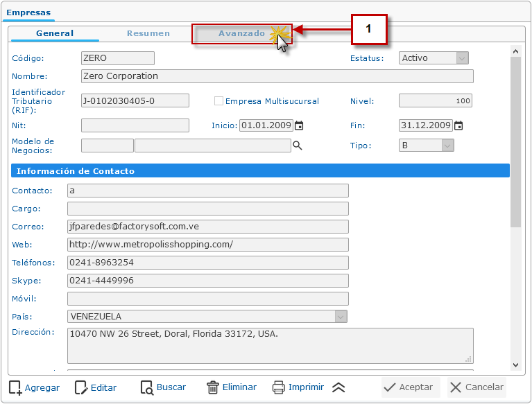Click the Buscar search icon in toolbar

pos(146,387)
